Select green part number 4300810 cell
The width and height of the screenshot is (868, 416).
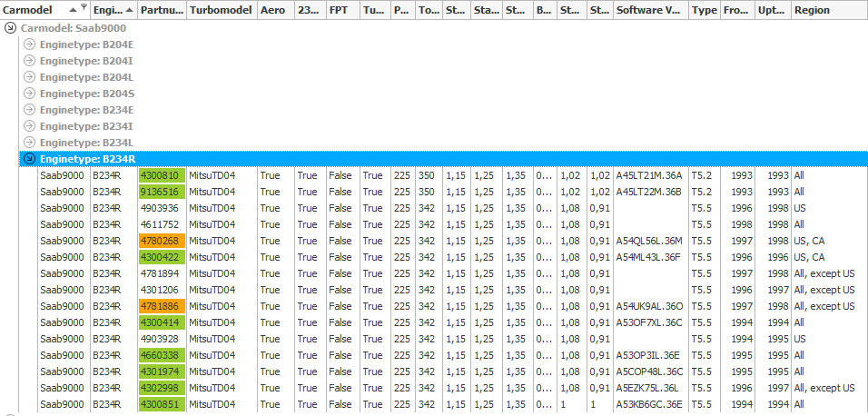click(x=162, y=175)
